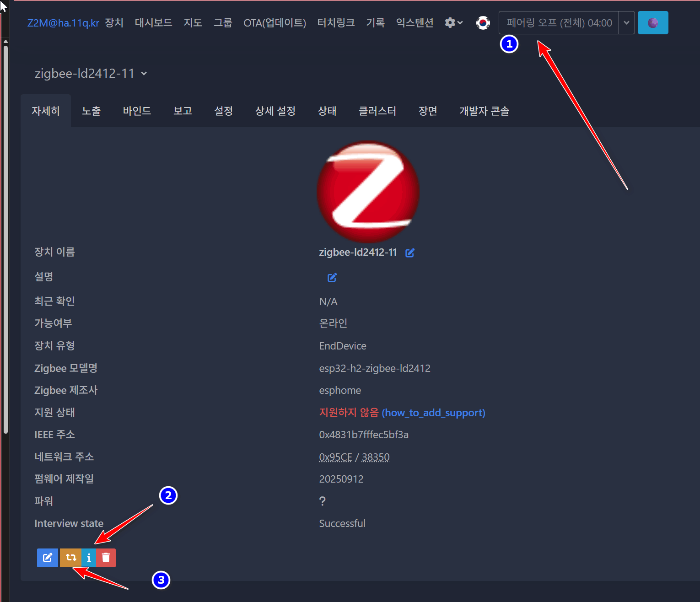The width and height of the screenshot is (700, 602).
Task: Edit the description pencil icon
Action: [332, 277]
